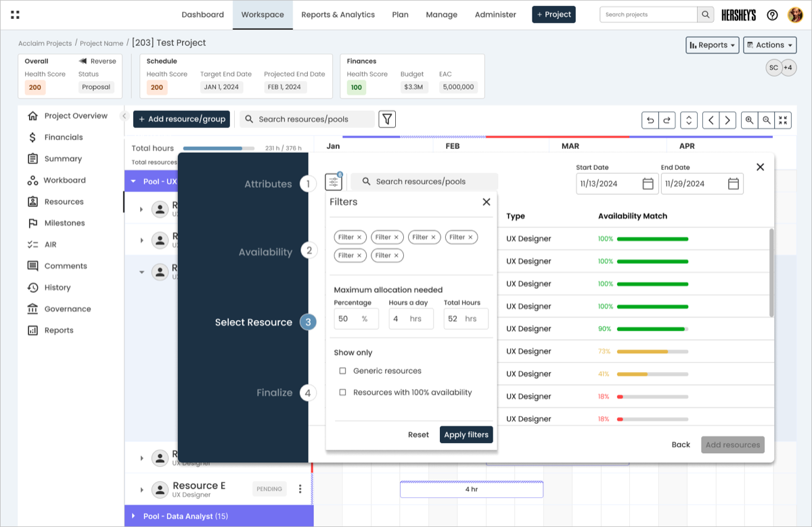Image resolution: width=812 pixels, height=527 pixels.
Task: Zoom out on the timeline
Action: [x=766, y=120]
